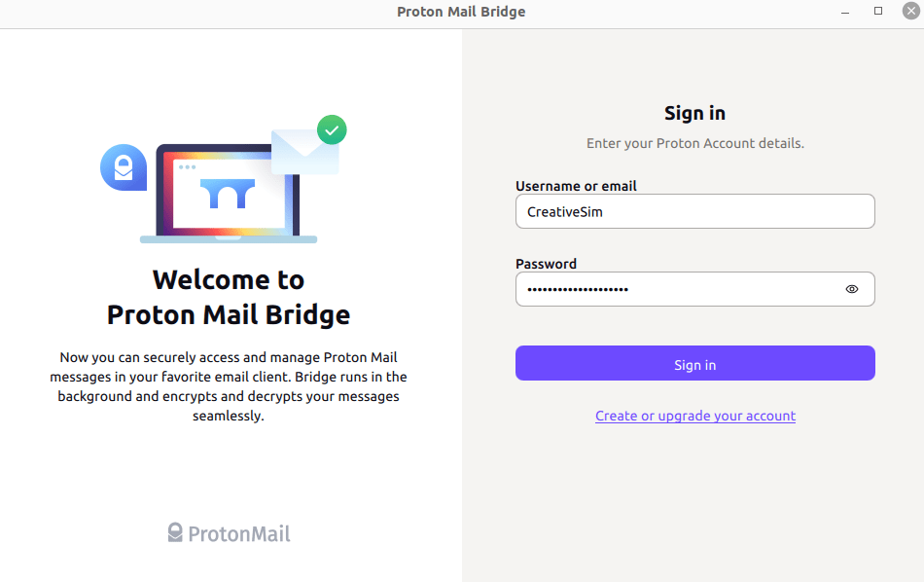The image size is (924, 582).
Task: Click the ProtonMail logo at the bottom
Action: click(229, 532)
